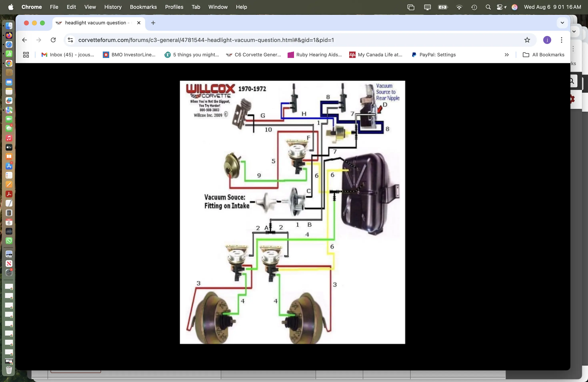Viewport: 588px width, 382px height.
Task: Expand hidden bookmarks with the chevron
Action: [x=506, y=55]
